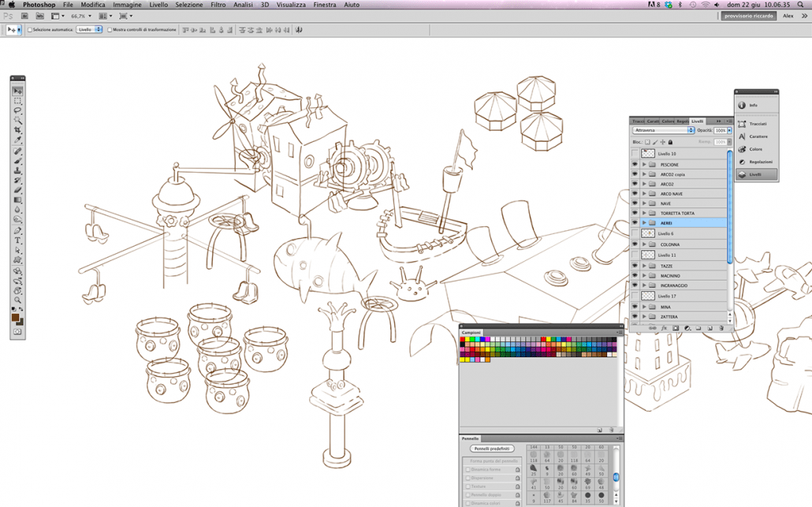Select the Zoom magnifier tool
Viewport: 812px width, 507px height.
(17, 300)
